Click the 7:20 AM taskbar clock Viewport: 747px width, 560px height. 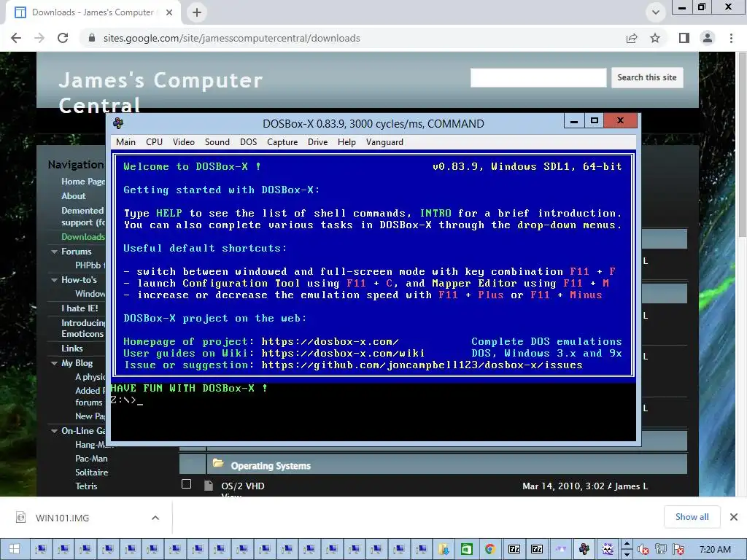715,550
